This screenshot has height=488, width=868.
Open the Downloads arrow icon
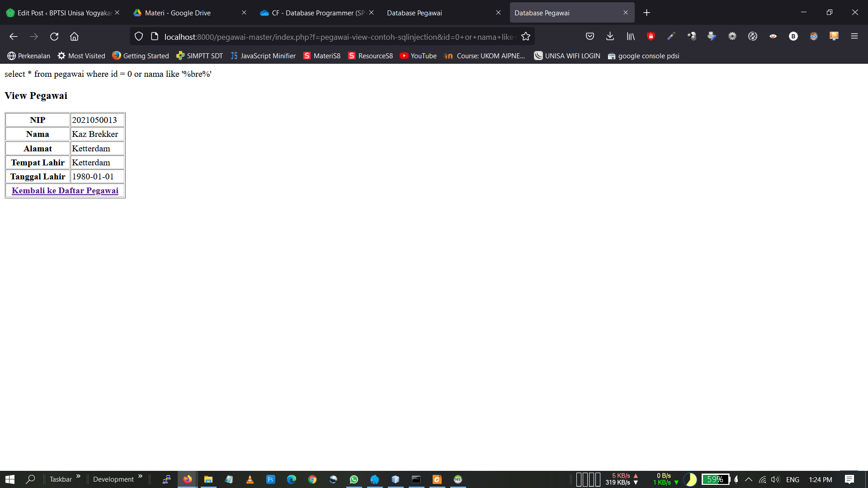610,37
